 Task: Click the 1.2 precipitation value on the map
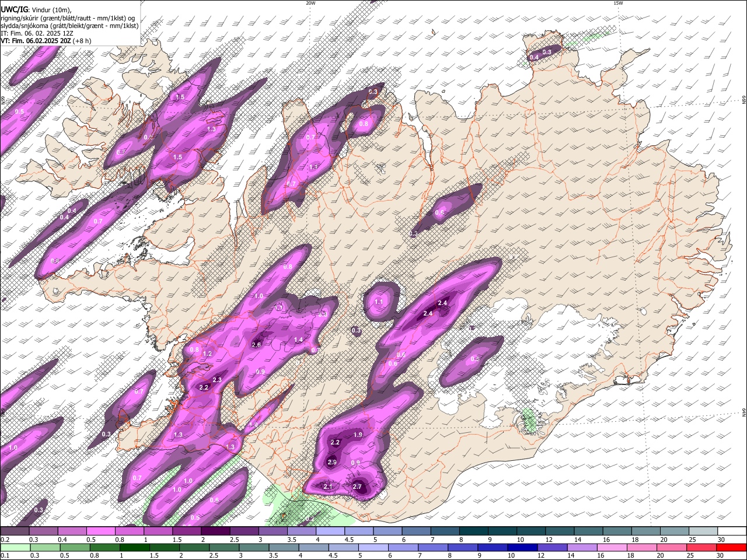point(207,354)
